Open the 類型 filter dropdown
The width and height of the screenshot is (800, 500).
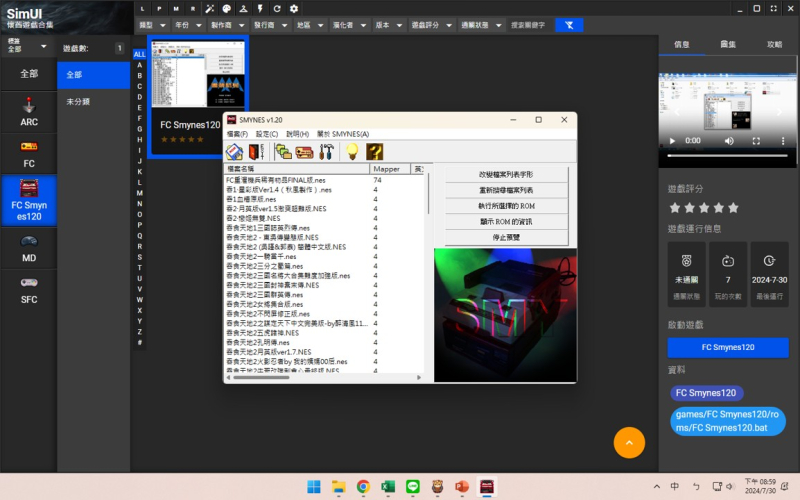153,25
